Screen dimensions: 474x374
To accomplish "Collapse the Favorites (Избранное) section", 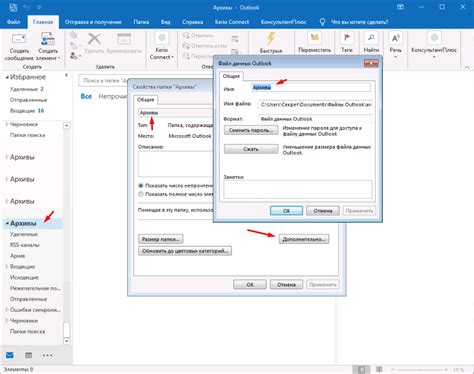I will [7, 77].
